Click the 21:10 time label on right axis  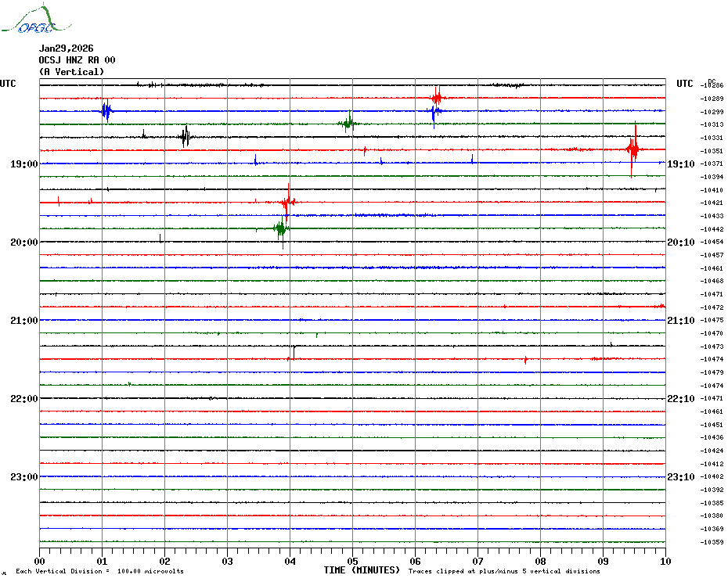click(x=680, y=321)
